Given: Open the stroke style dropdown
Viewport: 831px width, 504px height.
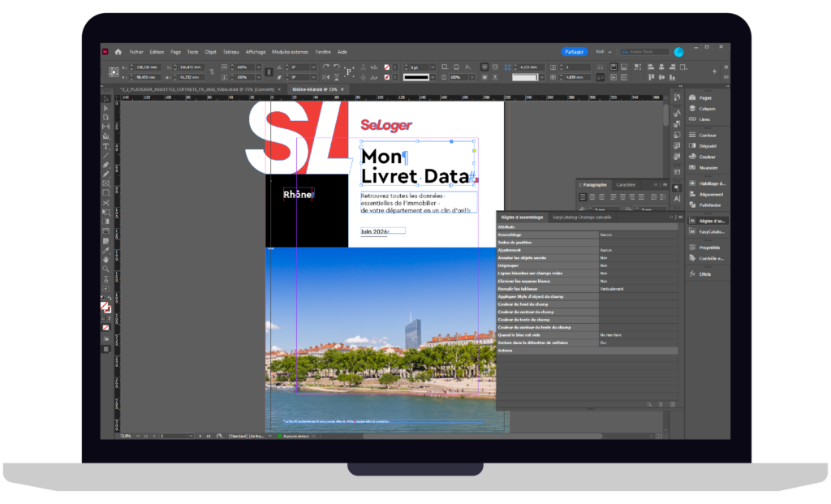Looking at the screenshot, I should pyautogui.click(x=433, y=77).
